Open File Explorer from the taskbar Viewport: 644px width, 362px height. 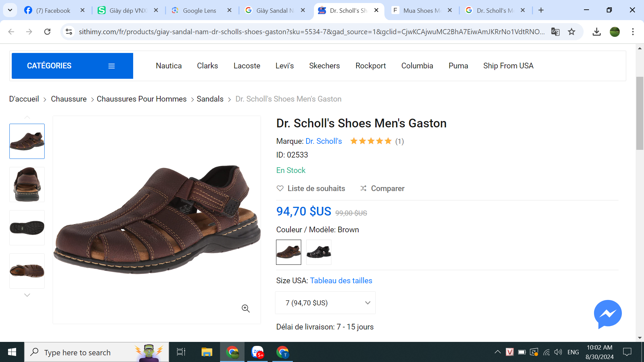point(207,352)
